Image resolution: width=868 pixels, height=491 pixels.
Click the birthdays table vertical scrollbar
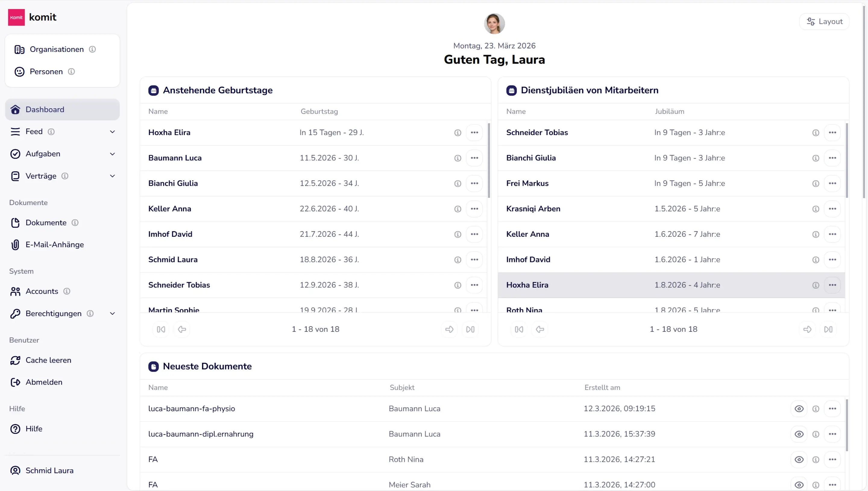pyautogui.click(x=489, y=161)
